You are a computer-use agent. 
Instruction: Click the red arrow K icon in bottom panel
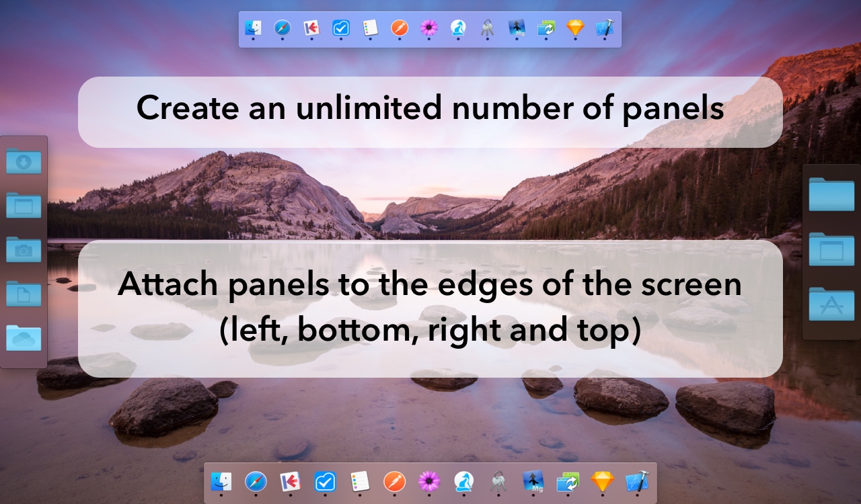(291, 481)
